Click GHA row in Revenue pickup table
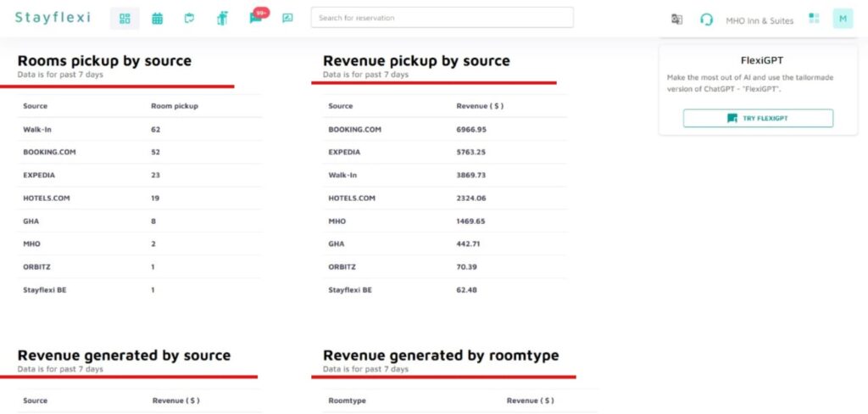Screen dimensions: 868x414 [x=445, y=243]
